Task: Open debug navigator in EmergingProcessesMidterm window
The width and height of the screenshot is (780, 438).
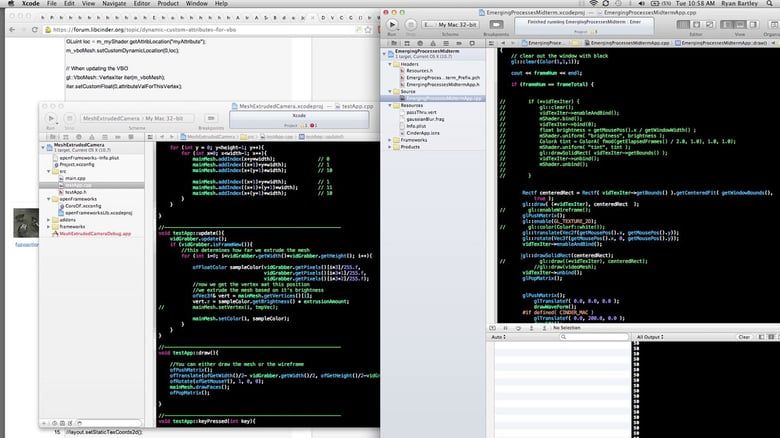Action: click(x=446, y=43)
